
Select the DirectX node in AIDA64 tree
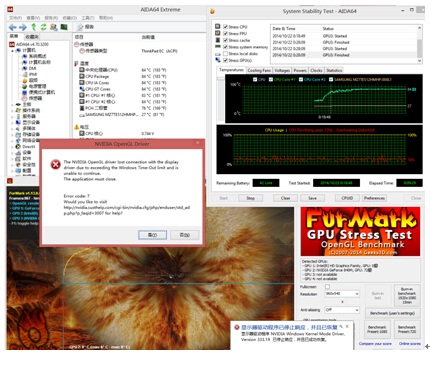click(25, 146)
